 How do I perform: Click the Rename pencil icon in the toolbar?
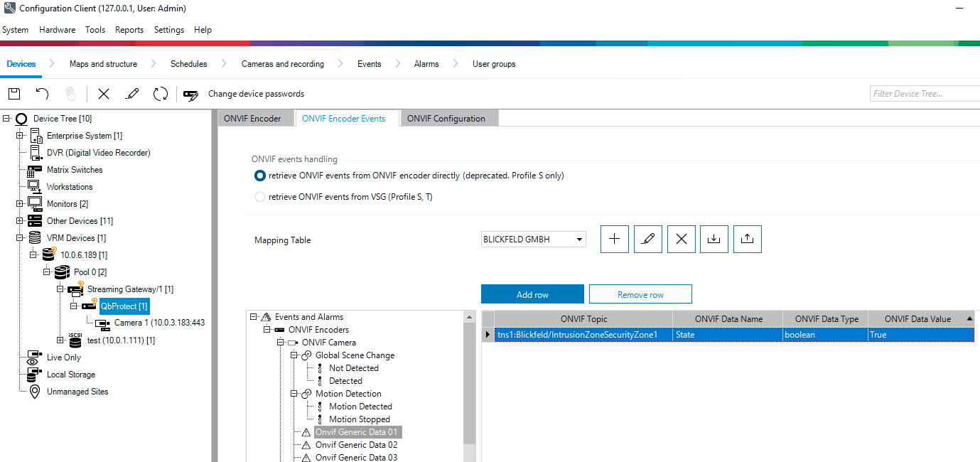pyautogui.click(x=132, y=94)
